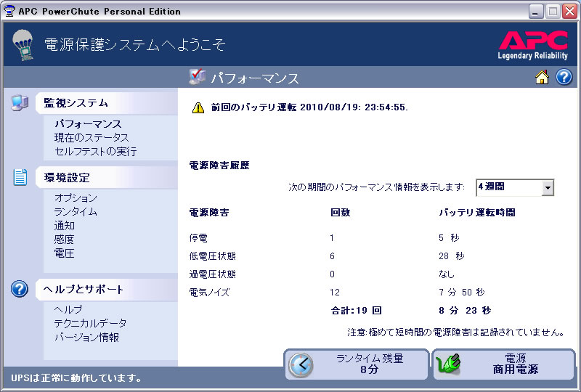Click the parachute PowerChute logo icon
The image size is (581, 392).
pyautogui.click(x=23, y=45)
